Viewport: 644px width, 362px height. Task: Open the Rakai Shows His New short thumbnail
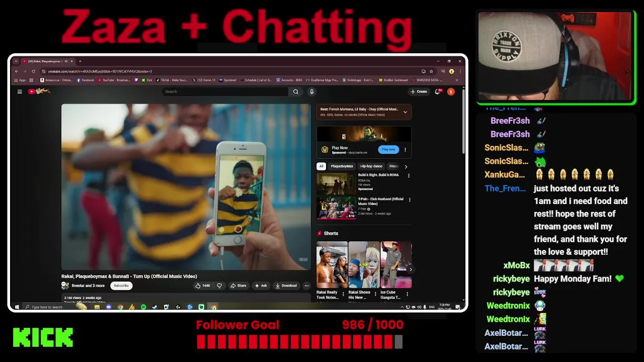point(364,265)
